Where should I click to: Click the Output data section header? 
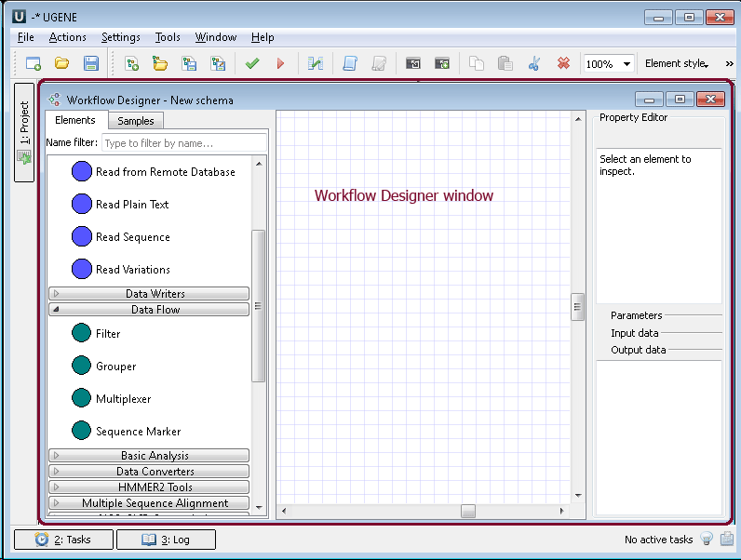[x=638, y=350]
